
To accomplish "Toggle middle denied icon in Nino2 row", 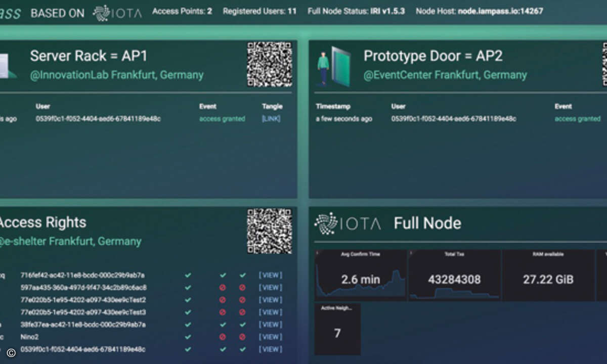I will coord(223,337).
